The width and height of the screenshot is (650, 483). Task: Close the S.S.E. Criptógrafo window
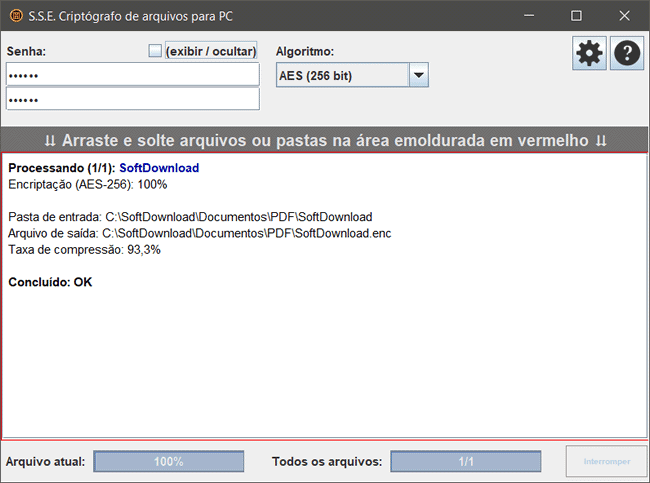click(x=623, y=15)
